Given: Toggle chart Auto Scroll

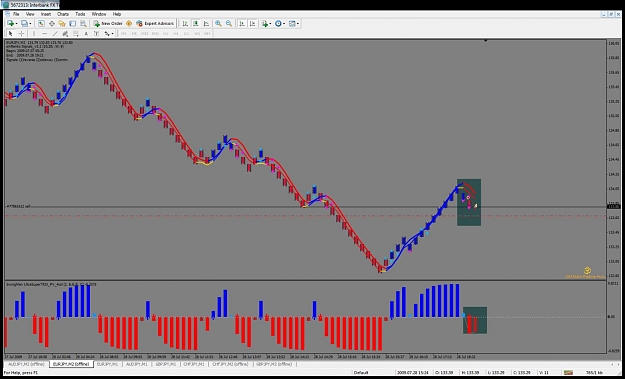Looking at the screenshot, I should coord(242,24).
